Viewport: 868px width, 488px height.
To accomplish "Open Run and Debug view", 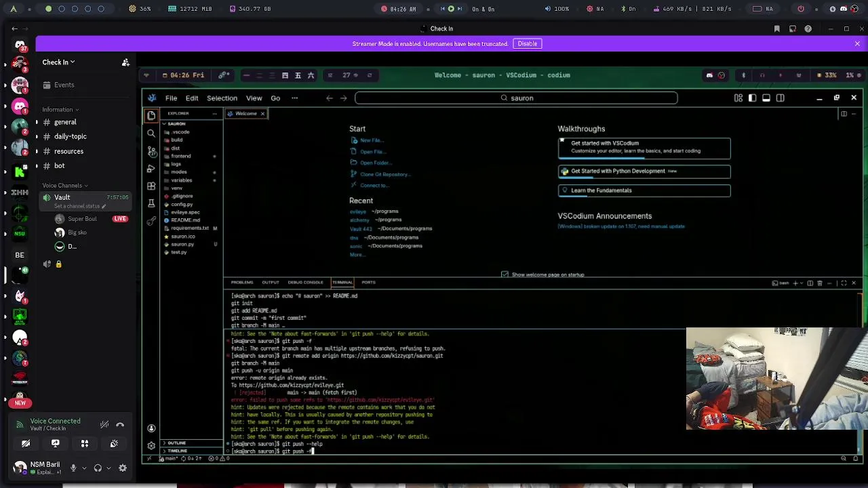I will 151,168.
